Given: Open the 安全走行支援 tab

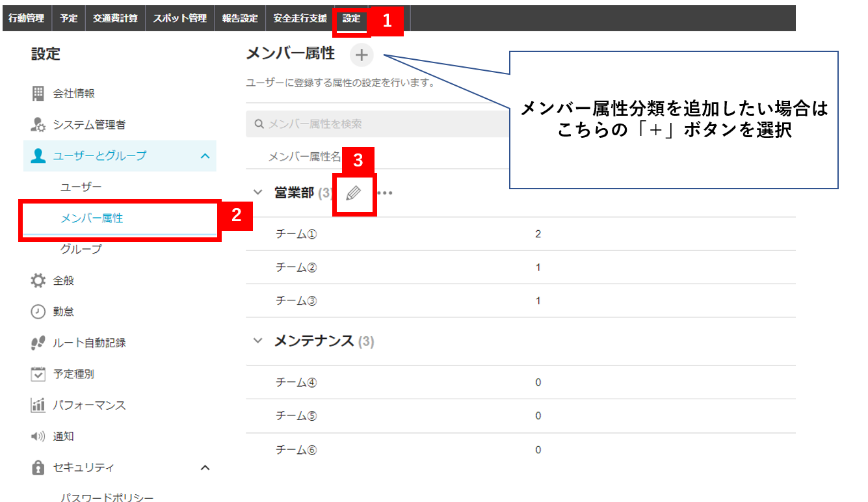Looking at the screenshot, I should coord(300,18).
